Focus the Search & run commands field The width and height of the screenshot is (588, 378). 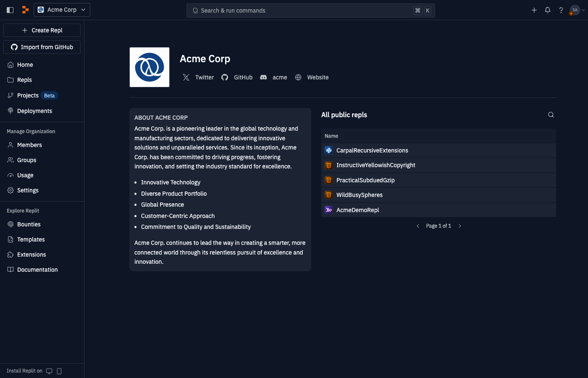(x=310, y=10)
